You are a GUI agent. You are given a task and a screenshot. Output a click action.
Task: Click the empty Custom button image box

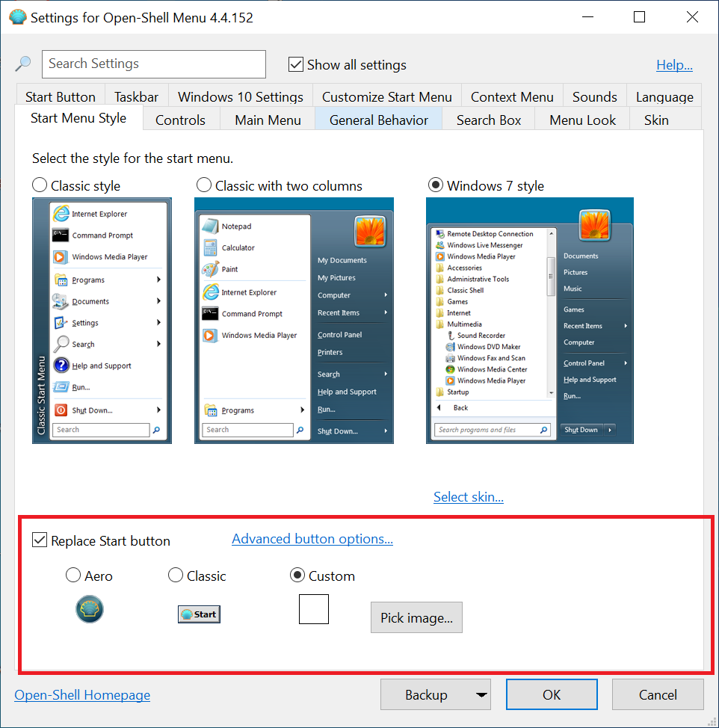click(x=314, y=609)
